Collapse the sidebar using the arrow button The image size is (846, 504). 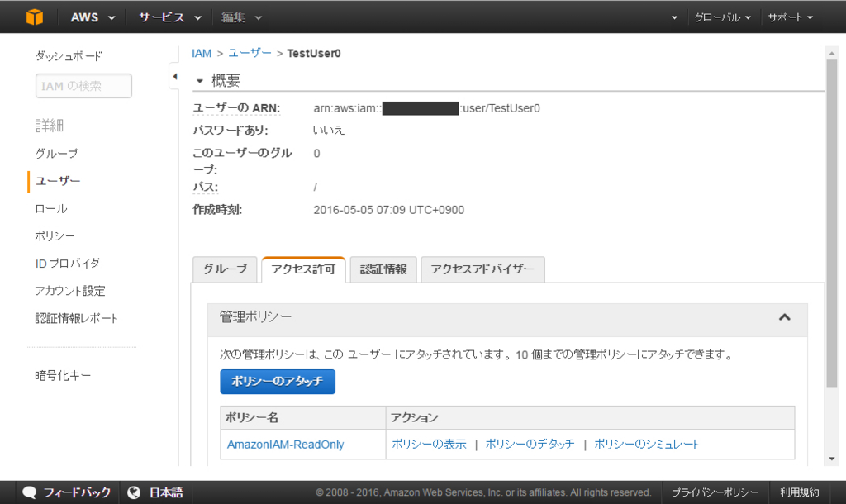tap(175, 74)
